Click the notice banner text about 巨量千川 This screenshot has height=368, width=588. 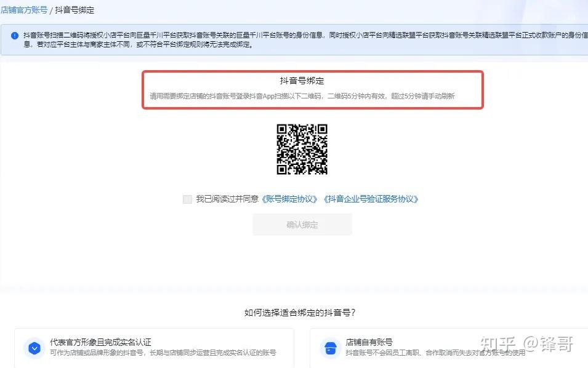(x=305, y=40)
